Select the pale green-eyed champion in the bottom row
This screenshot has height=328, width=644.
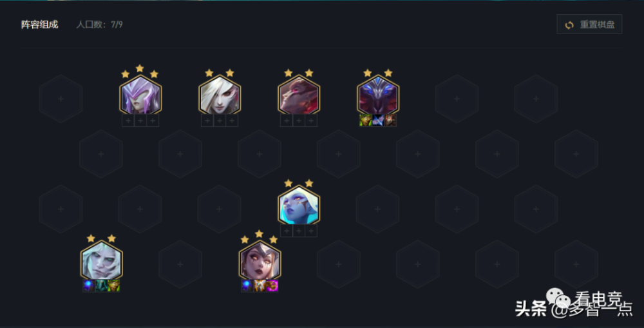pyautogui.click(x=102, y=260)
